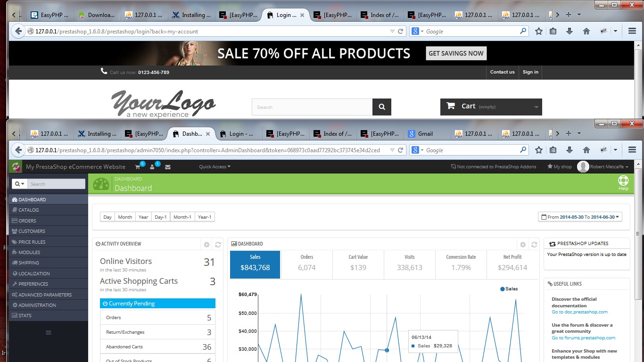Open Advanced Parameters in the sidebar
The image size is (644, 362).
click(x=49, y=295)
